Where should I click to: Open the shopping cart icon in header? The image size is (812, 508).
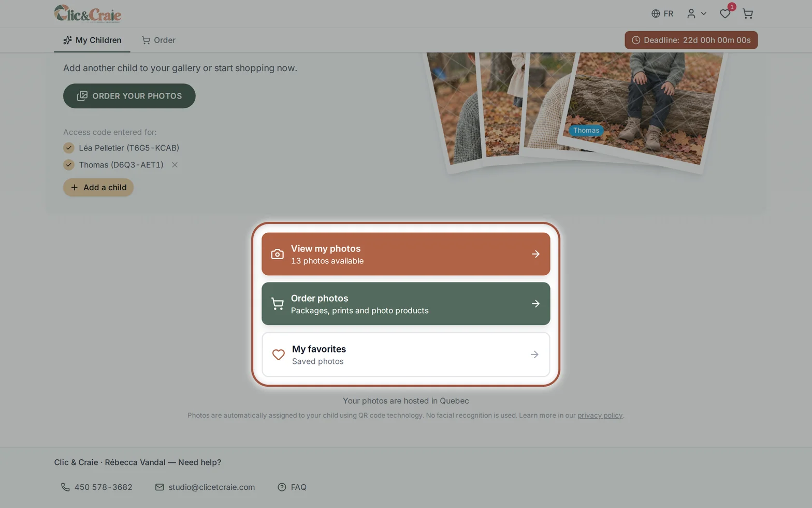pos(747,14)
